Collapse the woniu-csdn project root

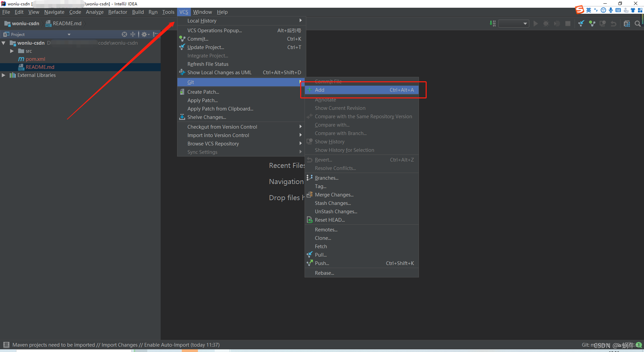click(4, 43)
